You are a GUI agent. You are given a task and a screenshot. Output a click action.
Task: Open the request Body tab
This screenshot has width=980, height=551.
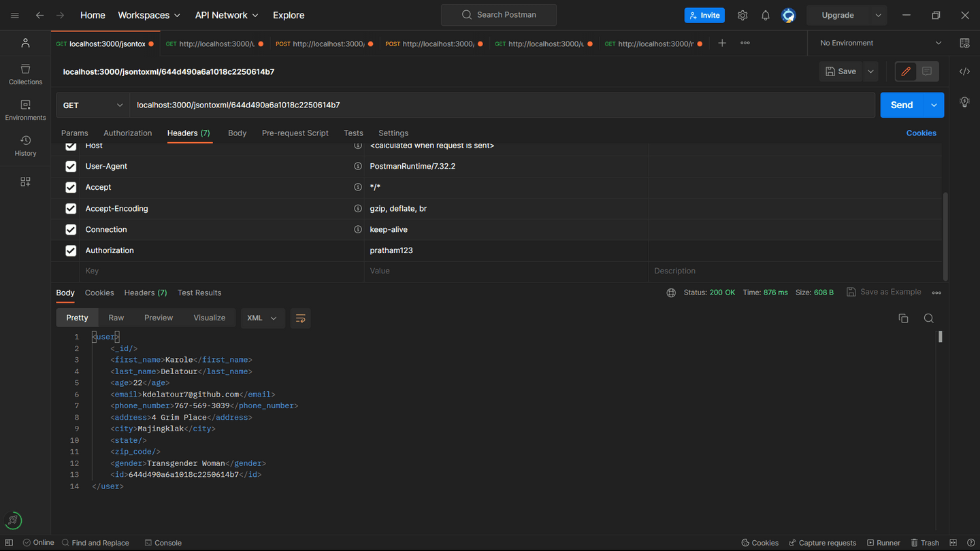(237, 133)
